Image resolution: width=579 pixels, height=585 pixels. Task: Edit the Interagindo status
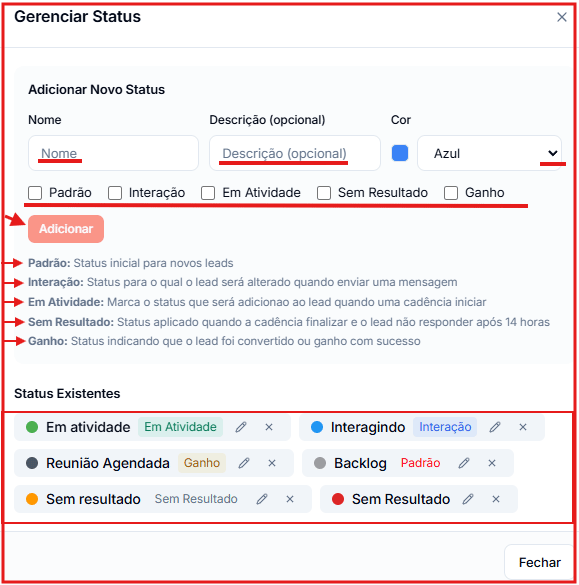click(x=495, y=427)
